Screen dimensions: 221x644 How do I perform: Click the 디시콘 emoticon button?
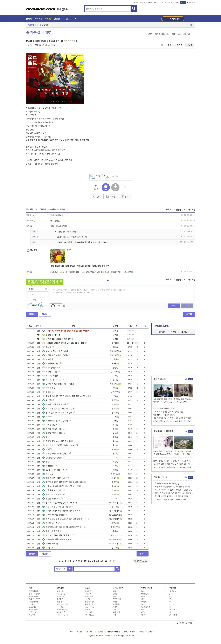click(56, 306)
